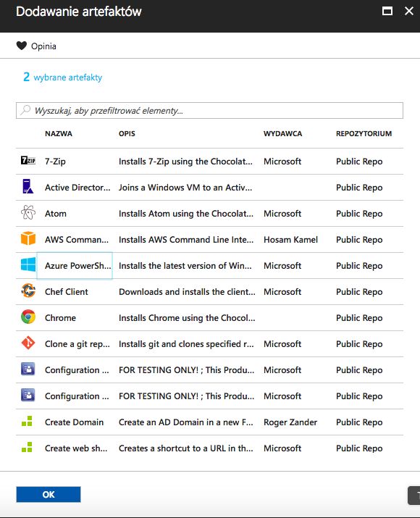Click the Windows logo for Azure PowerShell
420x518 pixels.
click(28, 264)
